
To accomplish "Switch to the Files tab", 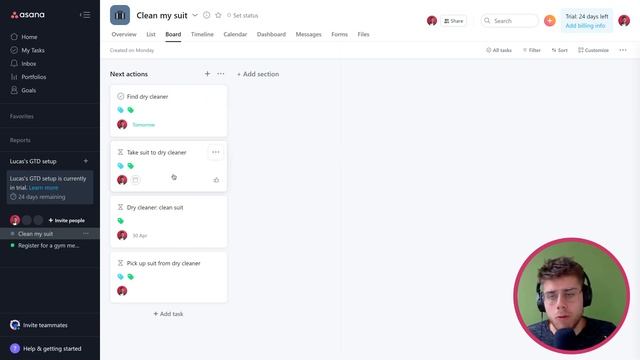I will tap(363, 34).
